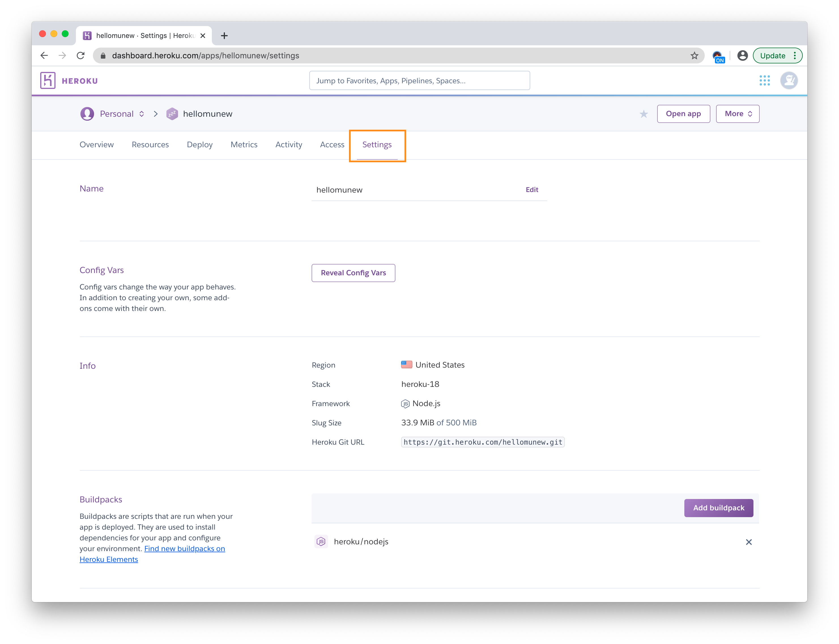Favorite the hellomunew app with star icon
Screen dimensions: 839x644
click(x=644, y=114)
